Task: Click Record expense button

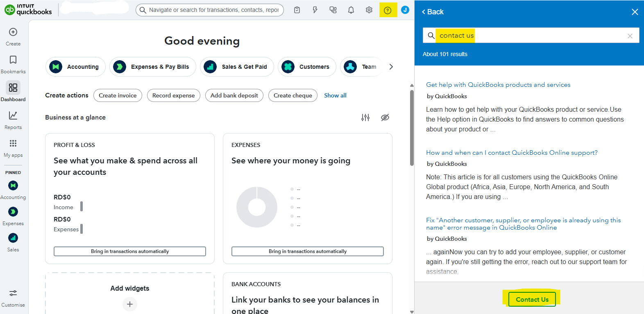Action: [x=174, y=95]
